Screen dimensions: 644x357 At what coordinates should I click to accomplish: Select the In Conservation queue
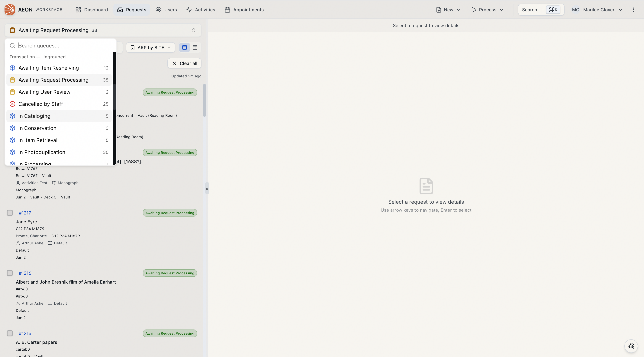pos(59,128)
